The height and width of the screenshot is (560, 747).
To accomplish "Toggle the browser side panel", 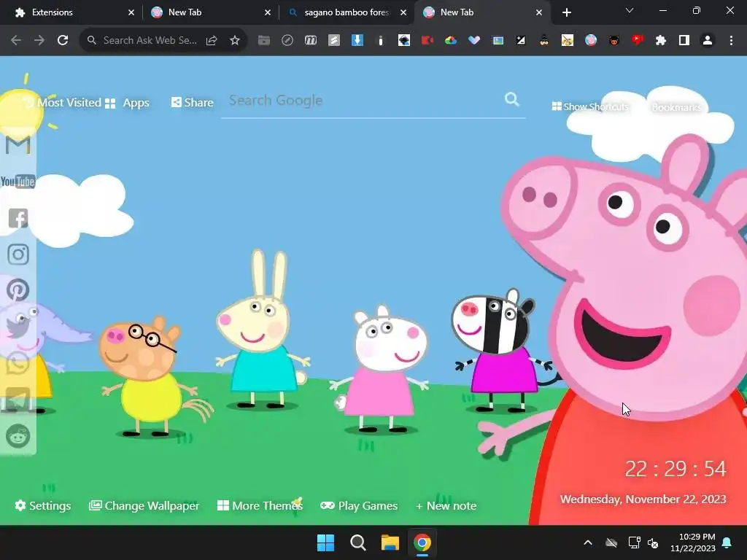I will coord(684,41).
